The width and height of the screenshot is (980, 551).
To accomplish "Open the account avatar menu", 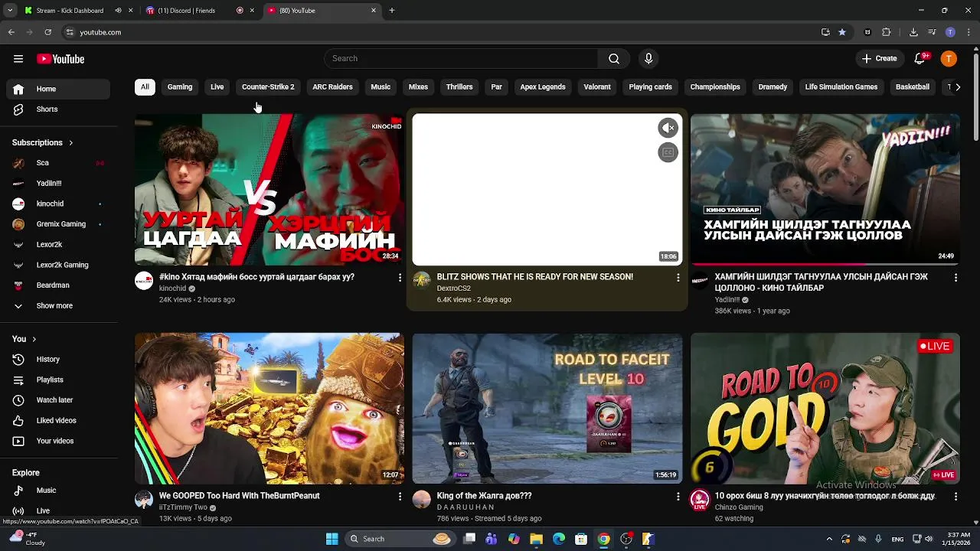I will [x=949, y=59].
